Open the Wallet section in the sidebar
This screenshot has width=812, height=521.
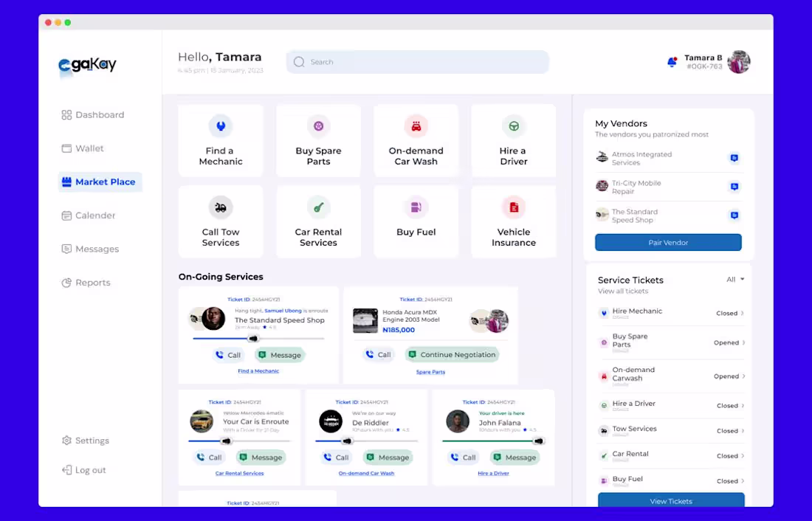tap(90, 148)
